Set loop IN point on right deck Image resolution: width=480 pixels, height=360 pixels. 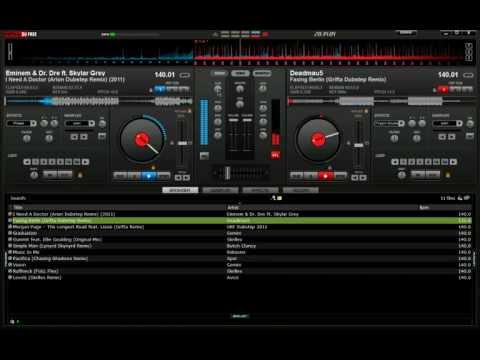coord(418,175)
